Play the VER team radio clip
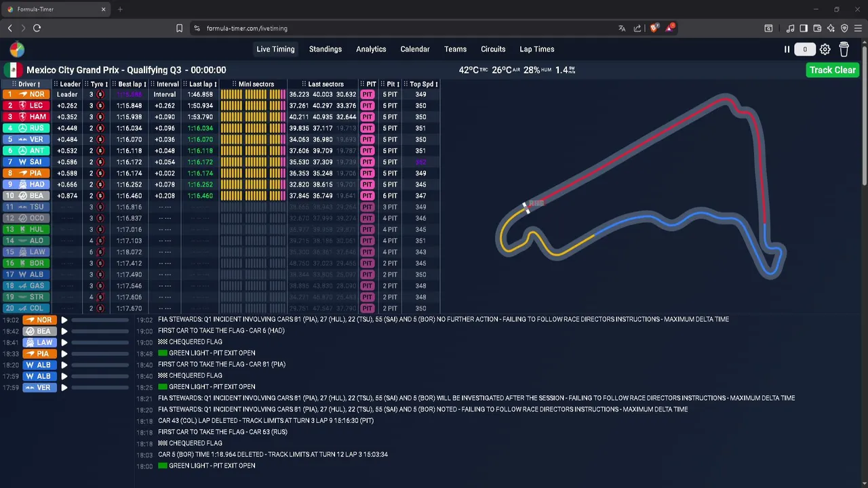 [x=64, y=388]
